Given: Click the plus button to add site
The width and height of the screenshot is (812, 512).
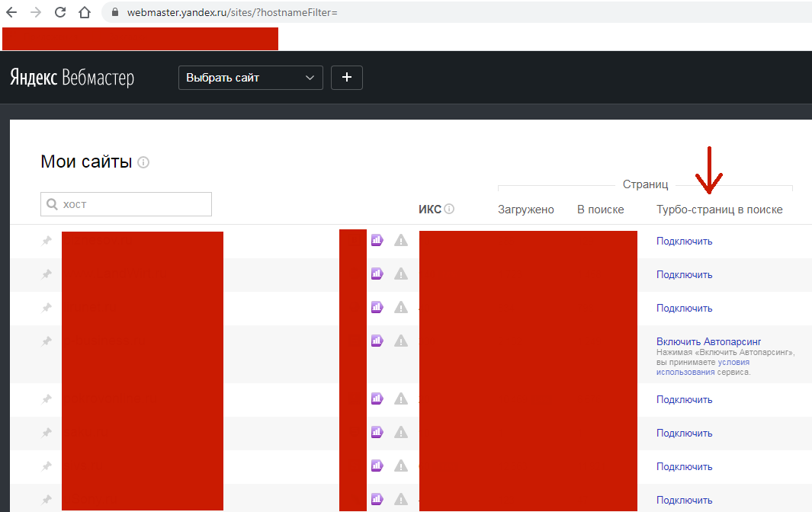Looking at the screenshot, I should click(347, 78).
